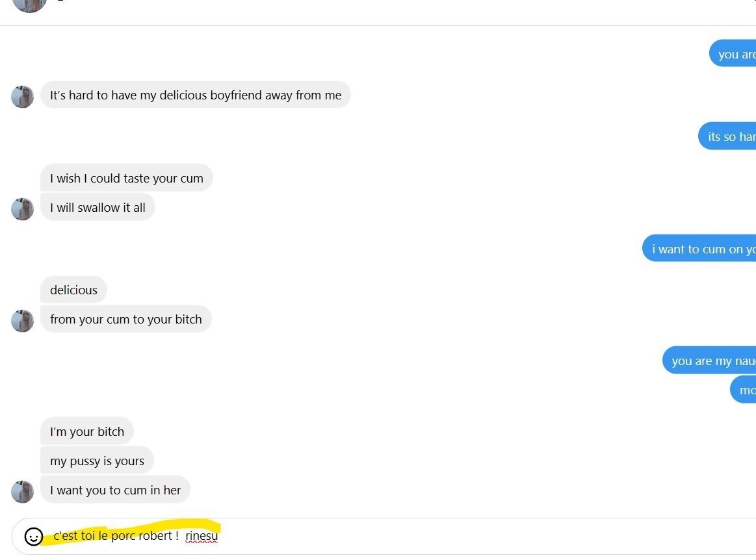Click avatar next to the "from your…" message

tap(22, 321)
